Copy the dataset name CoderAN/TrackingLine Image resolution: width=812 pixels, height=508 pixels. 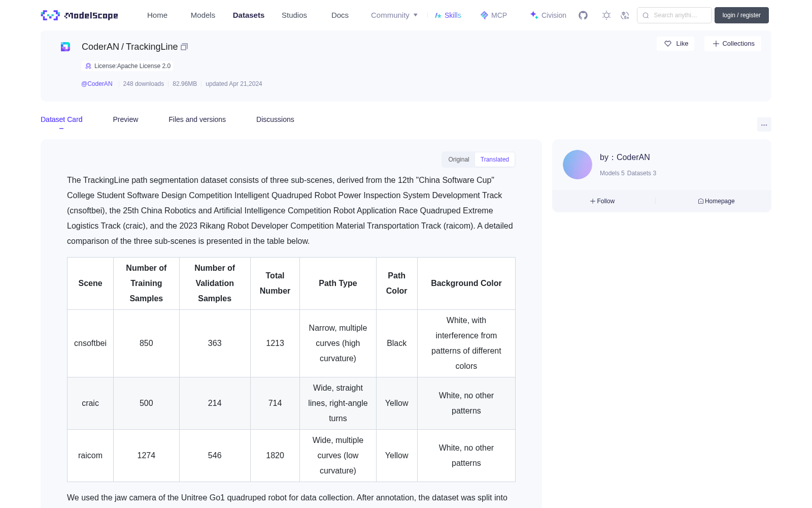[184, 47]
